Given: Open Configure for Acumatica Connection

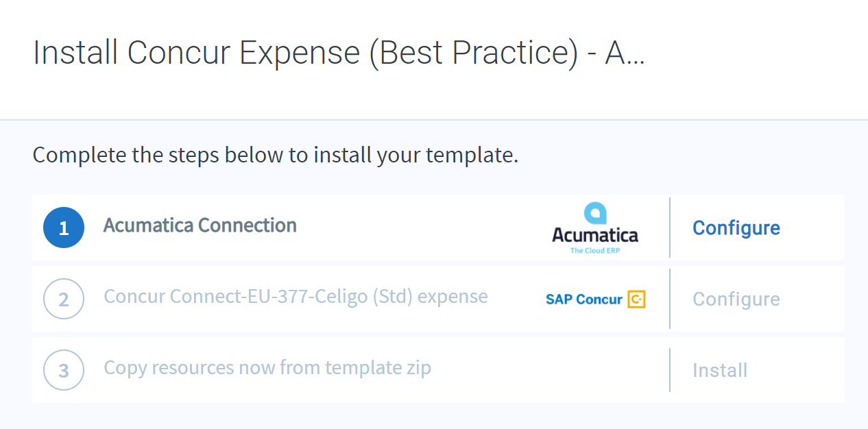Looking at the screenshot, I should pyautogui.click(x=736, y=228).
